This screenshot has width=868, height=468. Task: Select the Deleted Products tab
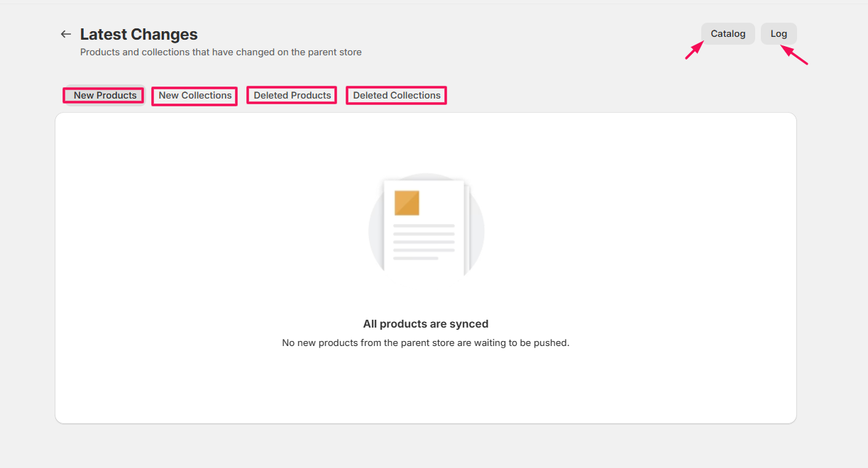(291, 95)
